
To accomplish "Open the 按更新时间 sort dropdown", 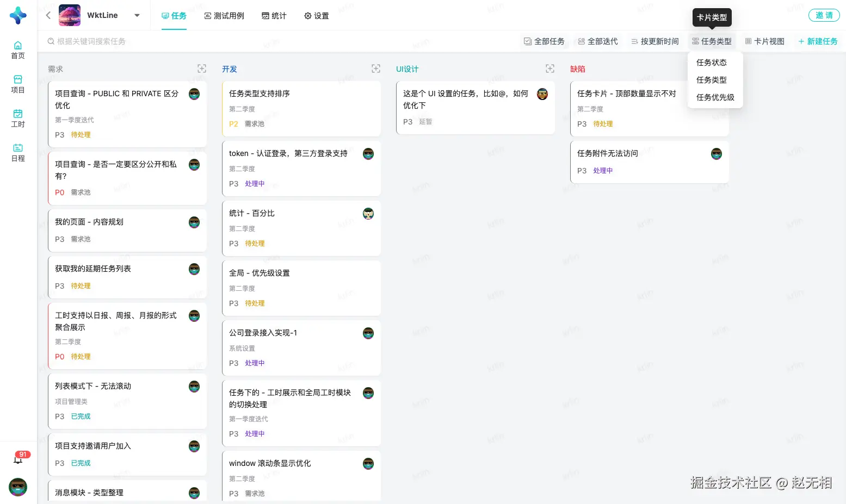I will tap(655, 41).
